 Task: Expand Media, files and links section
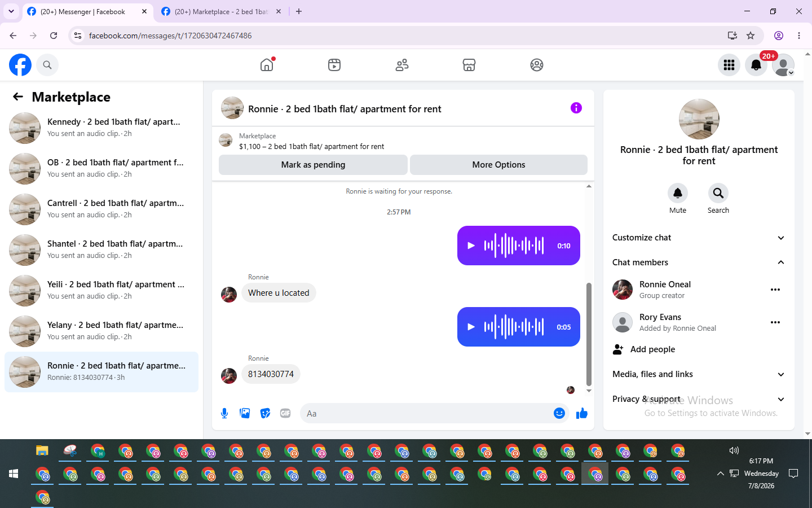699,374
